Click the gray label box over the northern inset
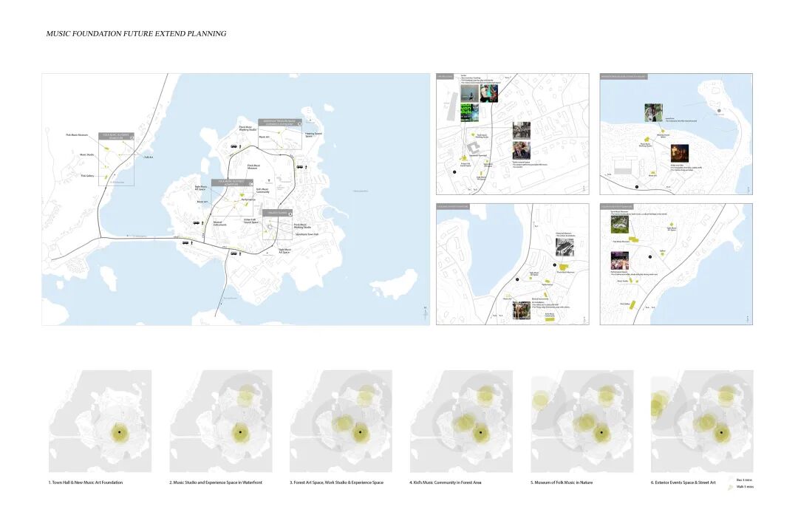Viewport: 798px width, 532px height. click(280, 123)
